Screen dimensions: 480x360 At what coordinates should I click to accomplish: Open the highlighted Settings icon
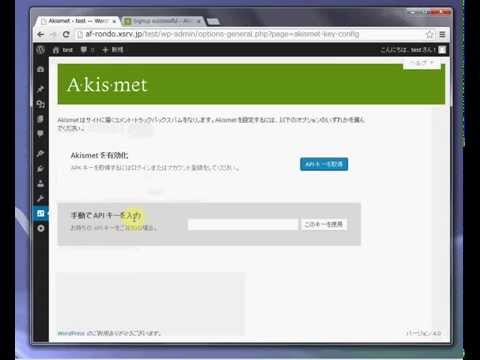41,213
